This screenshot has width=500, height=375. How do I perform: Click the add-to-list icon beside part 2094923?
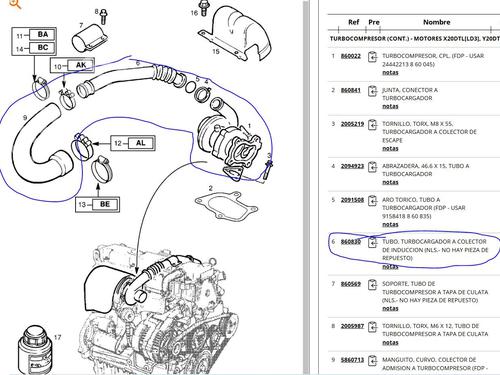click(372, 167)
